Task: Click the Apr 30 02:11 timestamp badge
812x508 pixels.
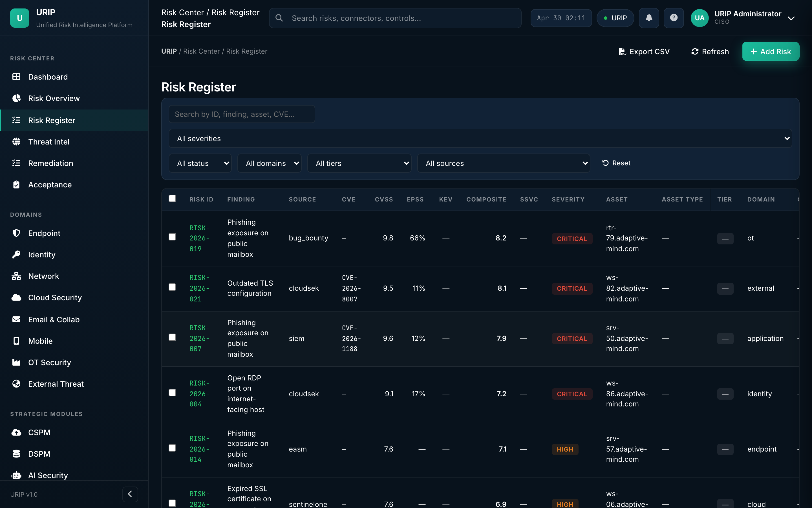Action: coord(561,18)
